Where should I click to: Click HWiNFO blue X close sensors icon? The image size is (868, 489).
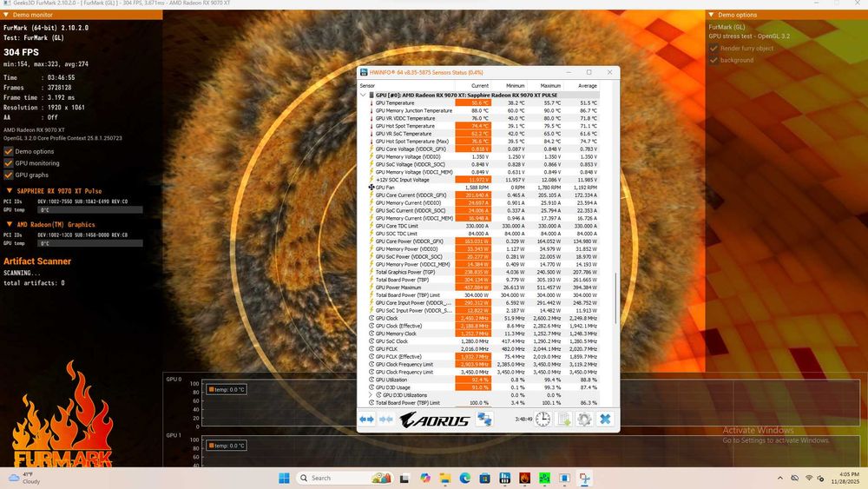(606, 420)
